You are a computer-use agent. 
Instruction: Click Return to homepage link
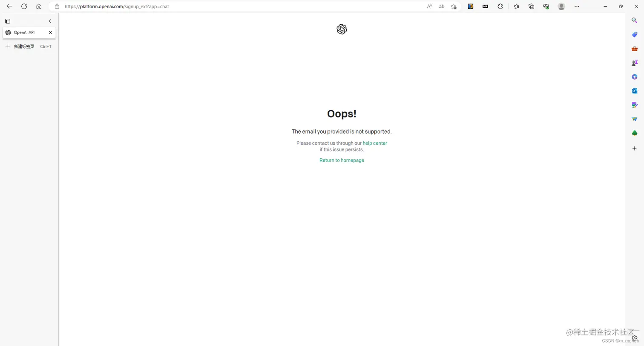342,160
